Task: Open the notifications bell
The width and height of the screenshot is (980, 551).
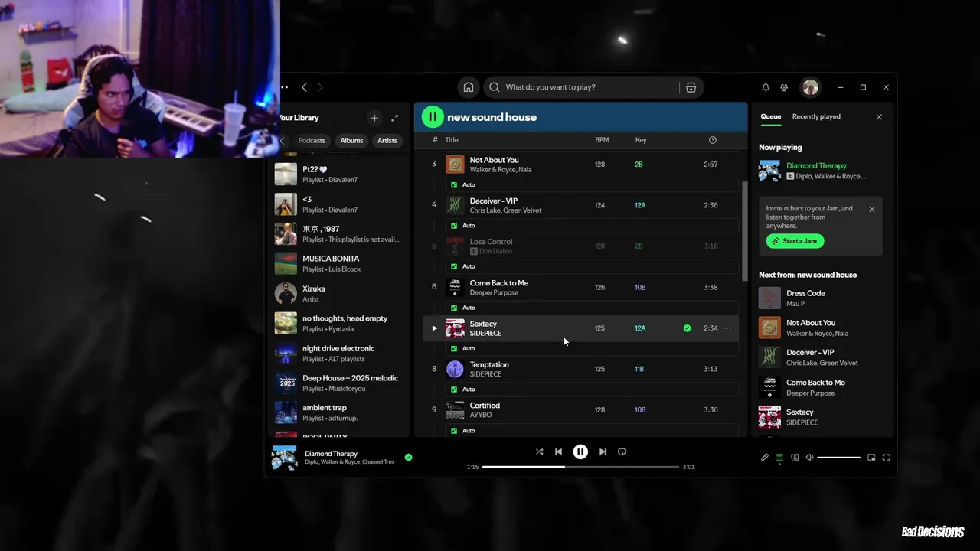Action: 766,87
